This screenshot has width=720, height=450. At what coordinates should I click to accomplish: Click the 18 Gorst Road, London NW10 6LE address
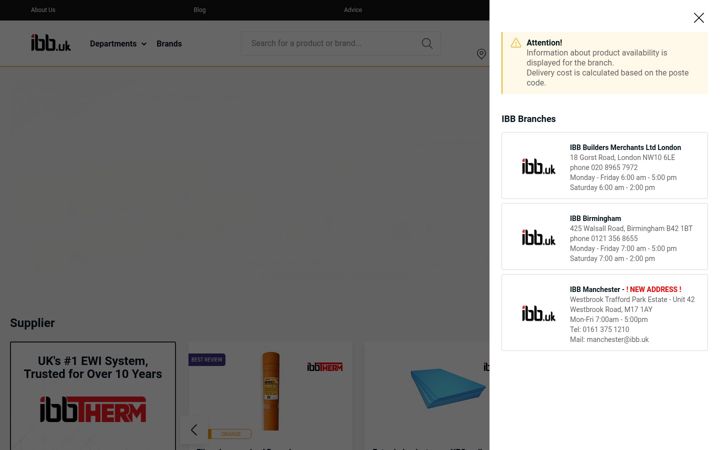click(x=622, y=158)
